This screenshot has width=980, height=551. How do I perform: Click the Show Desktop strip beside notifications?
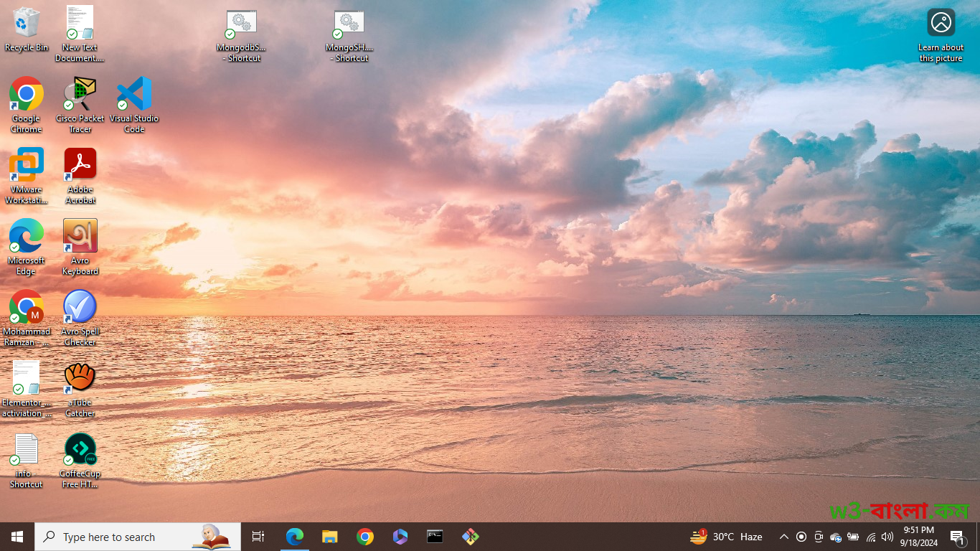977,537
